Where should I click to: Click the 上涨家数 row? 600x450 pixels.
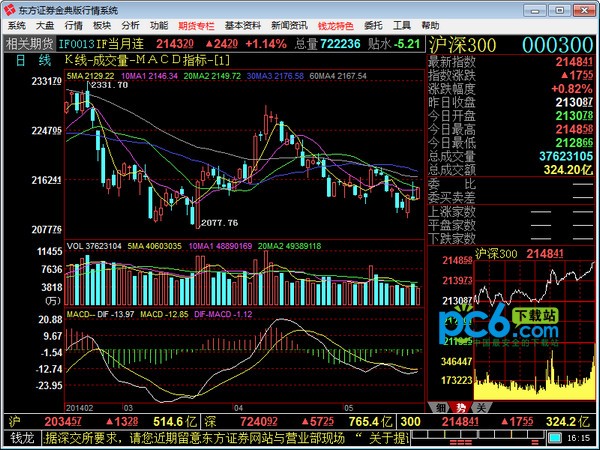[510, 212]
